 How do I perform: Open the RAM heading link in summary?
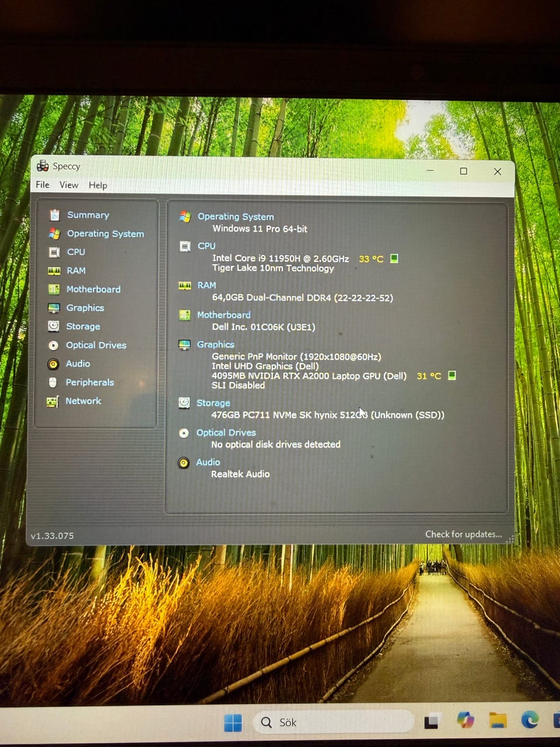pos(206,285)
